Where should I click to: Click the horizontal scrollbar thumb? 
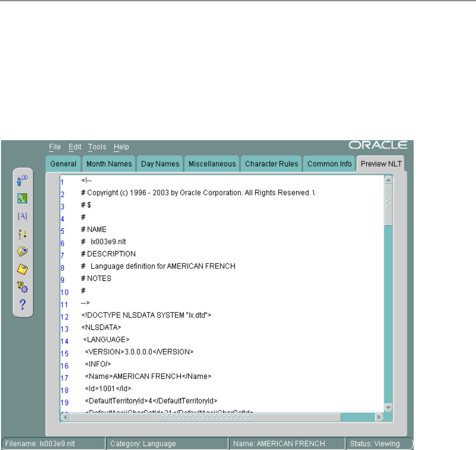click(x=205, y=417)
